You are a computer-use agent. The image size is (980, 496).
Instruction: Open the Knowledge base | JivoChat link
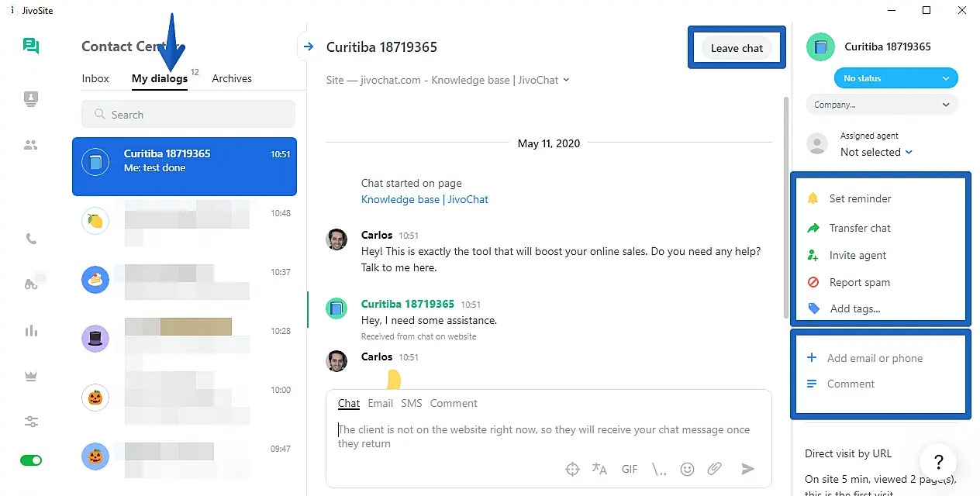[x=424, y=199]
